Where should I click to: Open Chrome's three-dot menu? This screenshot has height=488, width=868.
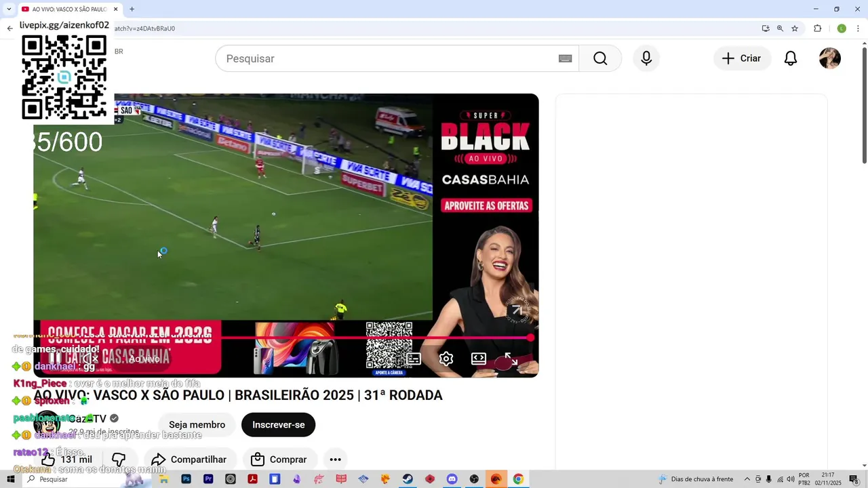[x=859, y=28]
